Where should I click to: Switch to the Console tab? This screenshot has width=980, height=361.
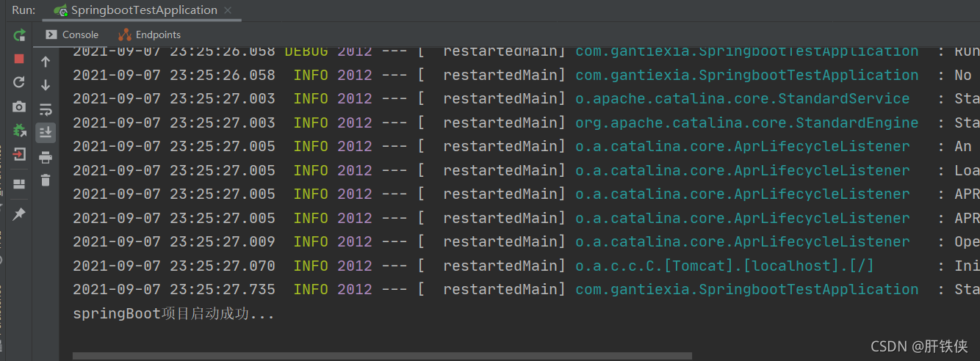pyautogui.click(x=72, y=34)
